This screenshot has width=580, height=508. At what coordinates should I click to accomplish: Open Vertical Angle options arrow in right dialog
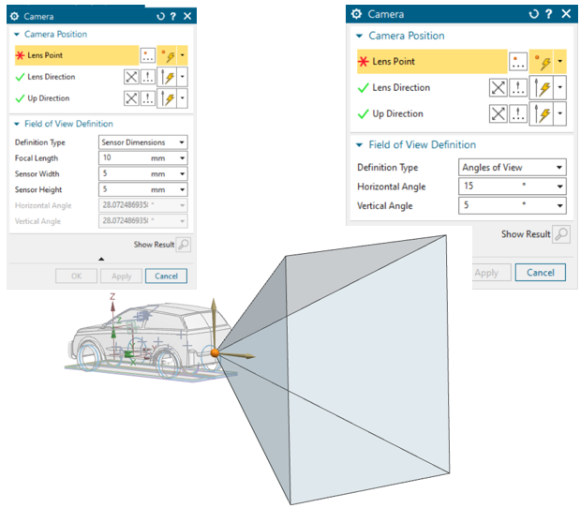(x=560, y=206)
